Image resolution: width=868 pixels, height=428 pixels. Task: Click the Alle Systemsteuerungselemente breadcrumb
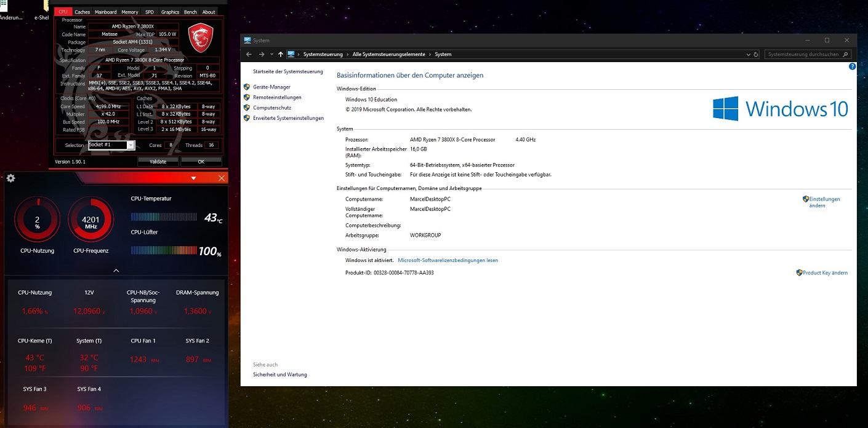(x=388, y=54)
